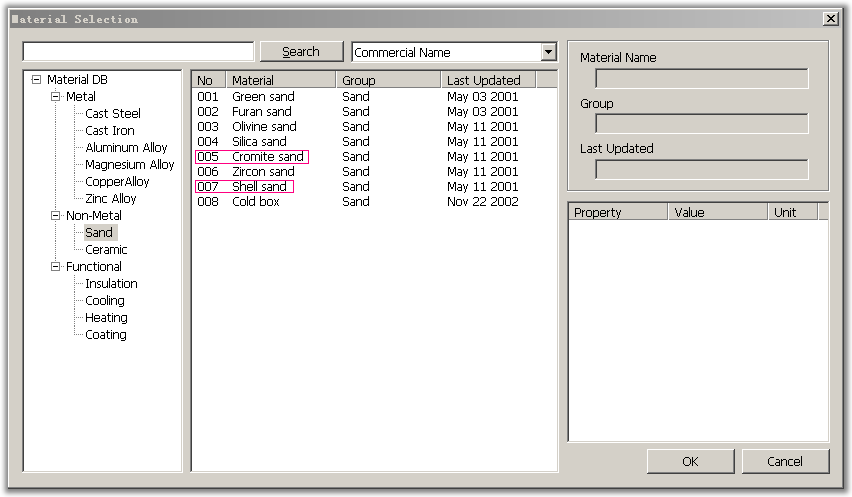Select Zinc Alloy in the tree

point(110,198)
